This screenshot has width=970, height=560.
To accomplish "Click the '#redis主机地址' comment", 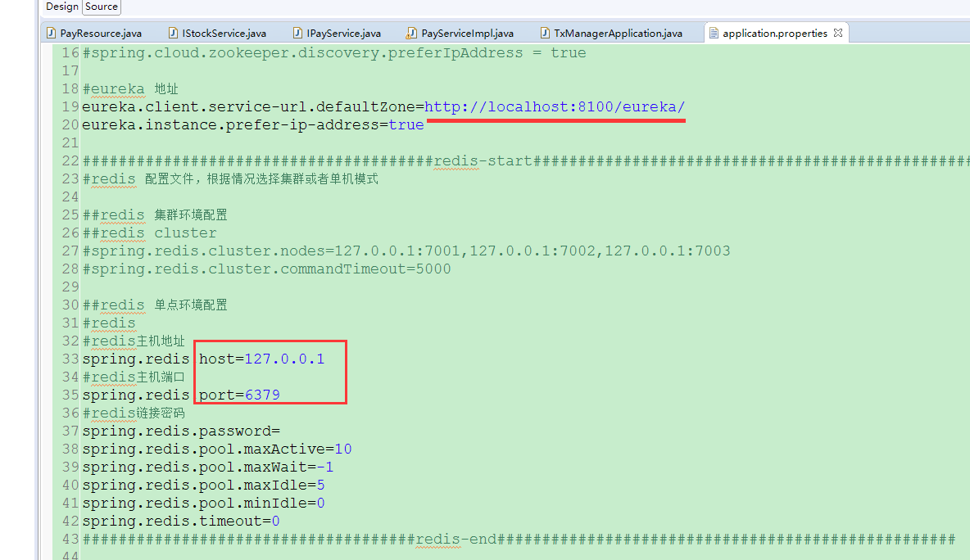I will [134, 341].
